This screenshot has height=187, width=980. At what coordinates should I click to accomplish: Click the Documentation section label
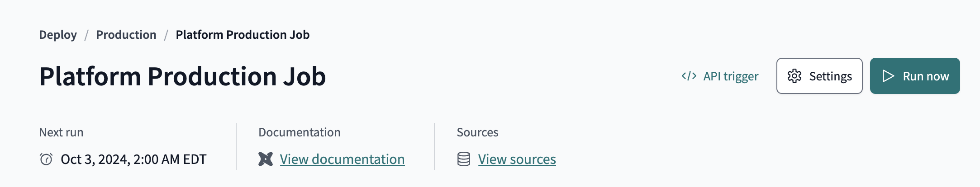pyautogui.click(x=299, y=132)
